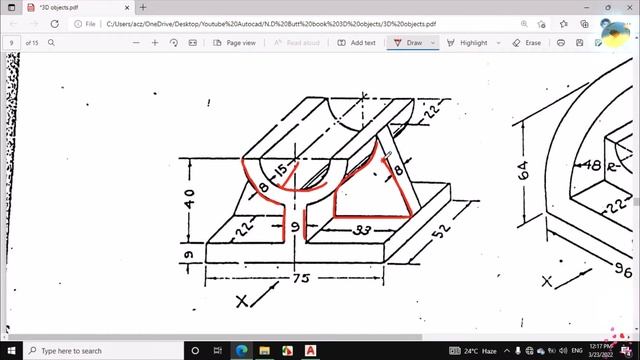Open PDF find search magnifier
The width and height of the screenshot is (640, 360).
tap(51, 42)
